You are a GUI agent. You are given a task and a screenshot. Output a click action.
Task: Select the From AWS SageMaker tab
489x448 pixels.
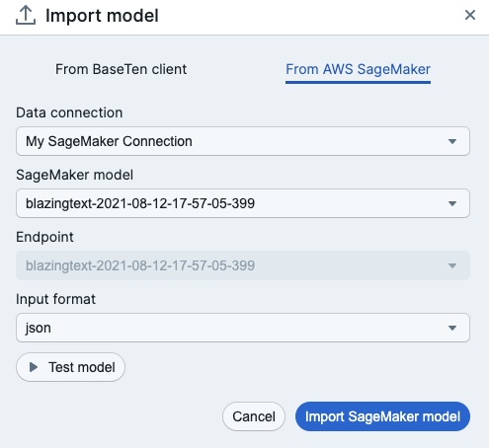358,69
